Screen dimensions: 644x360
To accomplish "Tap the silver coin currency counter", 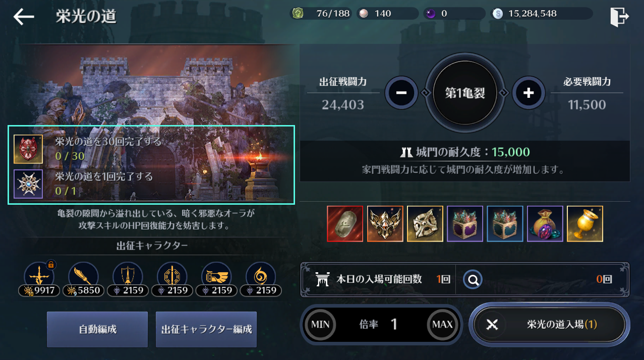I will 542,14.
